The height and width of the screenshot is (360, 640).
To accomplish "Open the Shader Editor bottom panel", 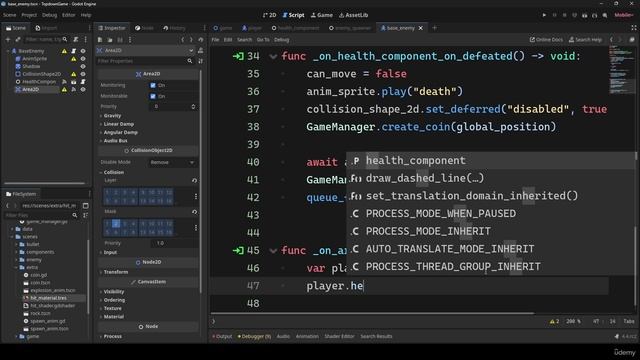I will 339,337.
